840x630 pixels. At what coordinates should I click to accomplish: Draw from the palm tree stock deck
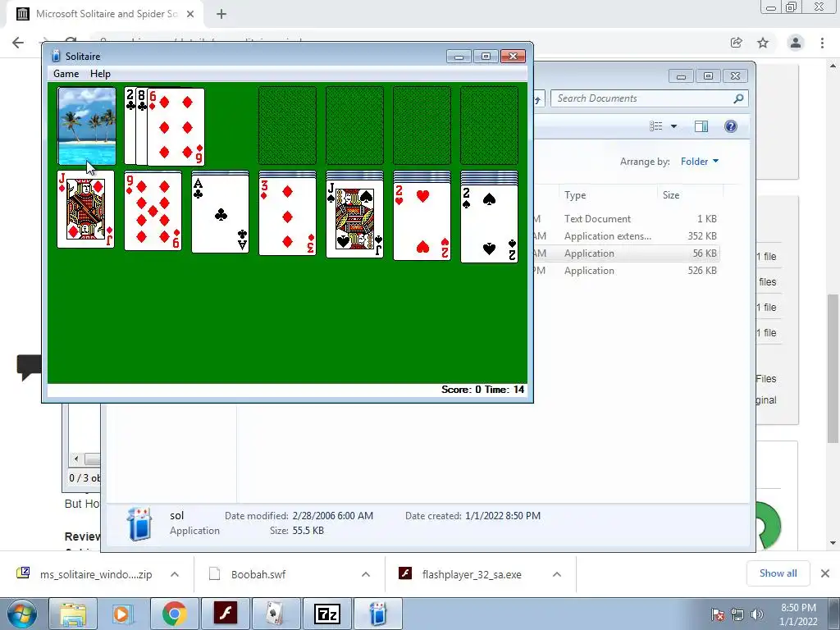tap(87, 126)
